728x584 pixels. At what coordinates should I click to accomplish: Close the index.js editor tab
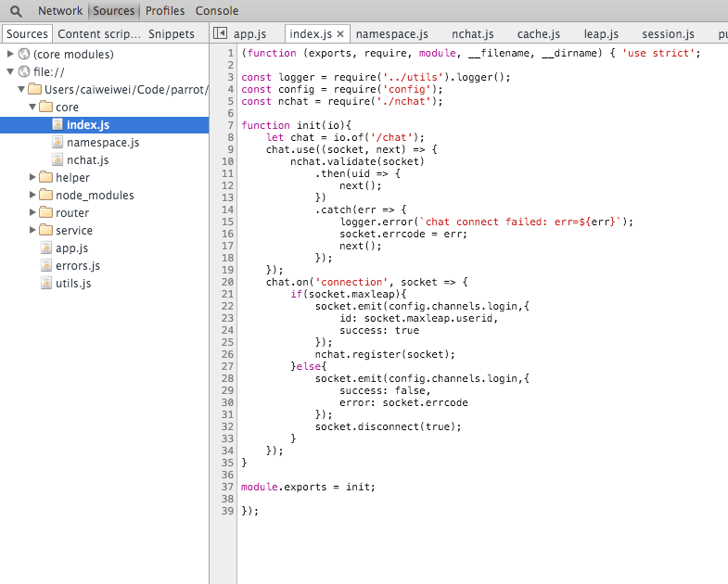pyautogui.click(x=340, y=34)
